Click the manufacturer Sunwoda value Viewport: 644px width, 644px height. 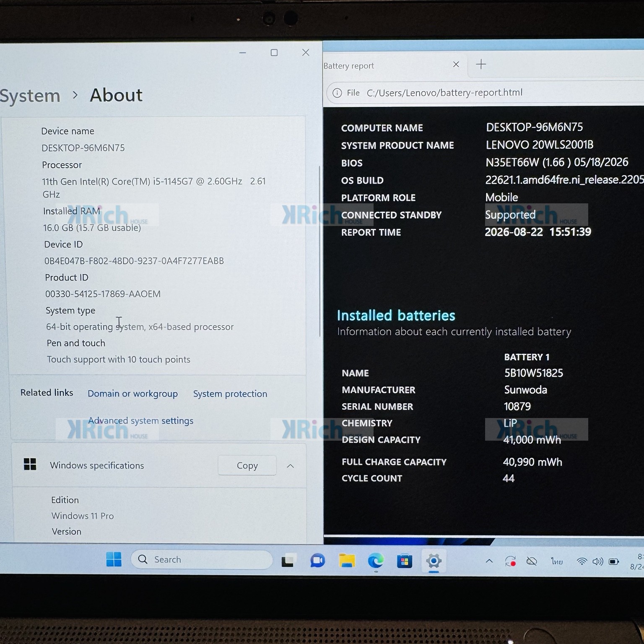(x=525, y=390)
